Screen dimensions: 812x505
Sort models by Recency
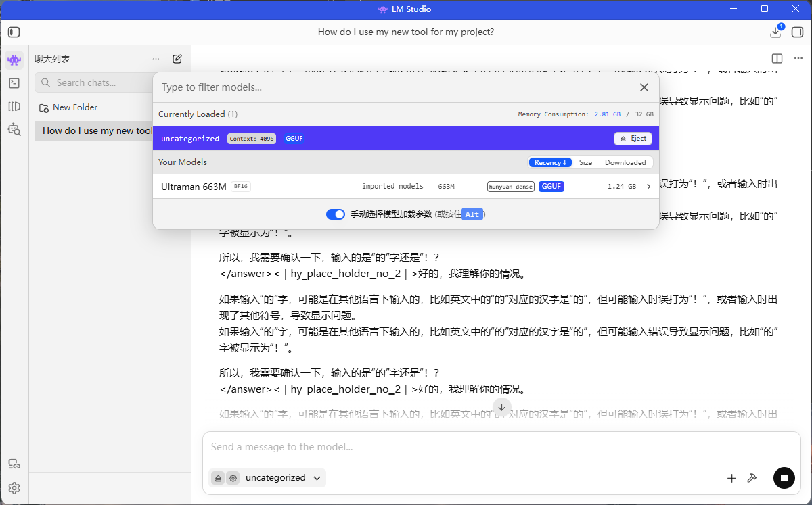tap(550, 162)
